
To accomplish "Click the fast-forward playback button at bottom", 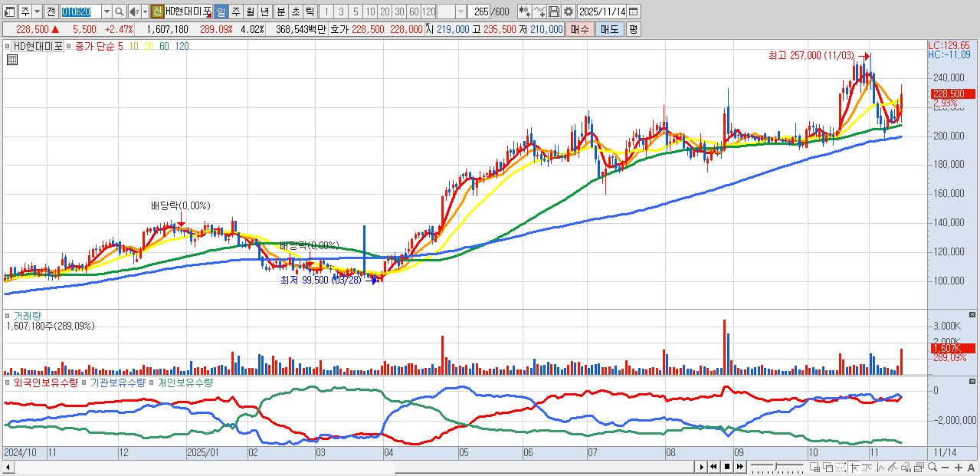I will click(x=739, y=467).
